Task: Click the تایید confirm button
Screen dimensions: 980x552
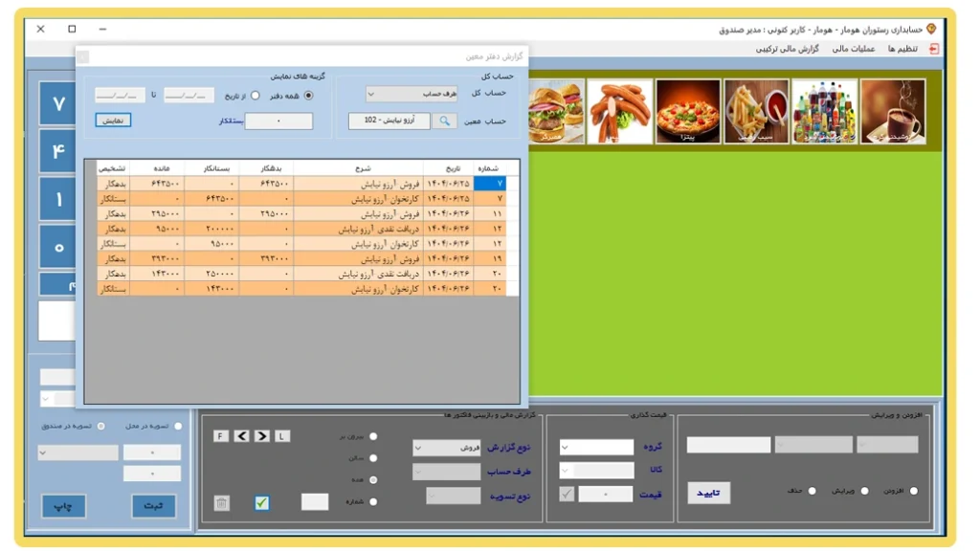Action: 708,493
